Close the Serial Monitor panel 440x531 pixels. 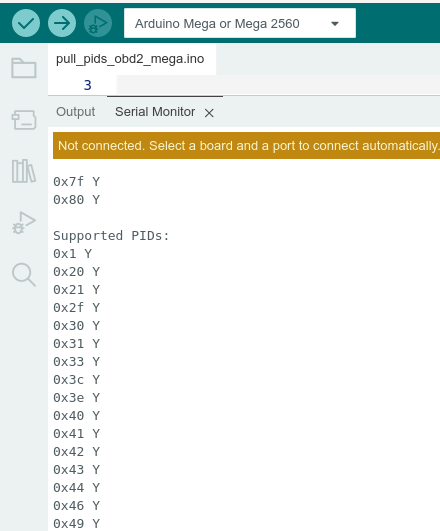pyautogui.click(x=209, y=113)
